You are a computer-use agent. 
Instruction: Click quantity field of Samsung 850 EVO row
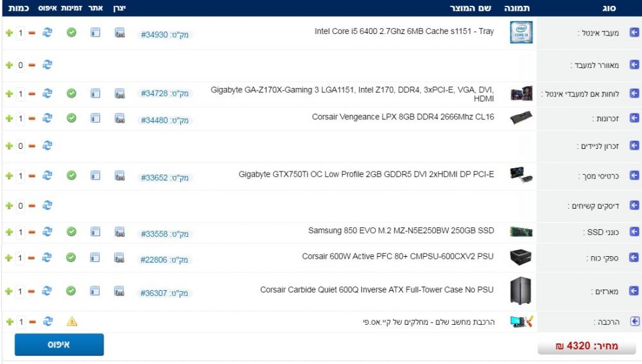tap(21, 232)
